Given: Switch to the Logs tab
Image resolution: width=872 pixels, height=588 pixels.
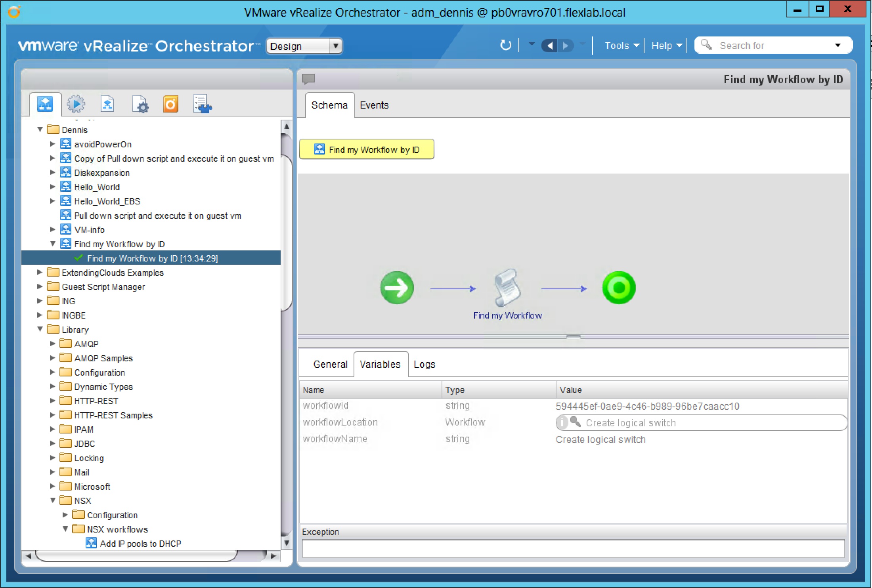Looking at the screenshot, I should click(425, 364).
